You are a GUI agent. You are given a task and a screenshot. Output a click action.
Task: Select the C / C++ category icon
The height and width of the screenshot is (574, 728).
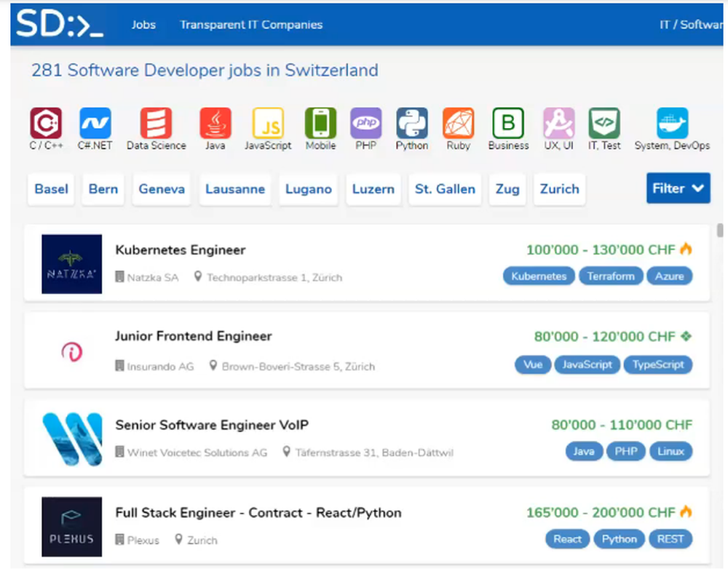(x=45, y=123)
